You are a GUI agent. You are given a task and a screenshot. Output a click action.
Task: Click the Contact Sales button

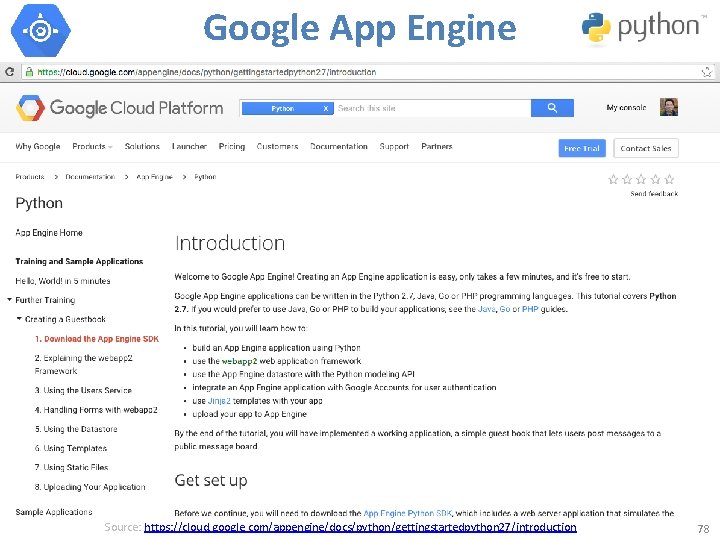click(646, 148)
